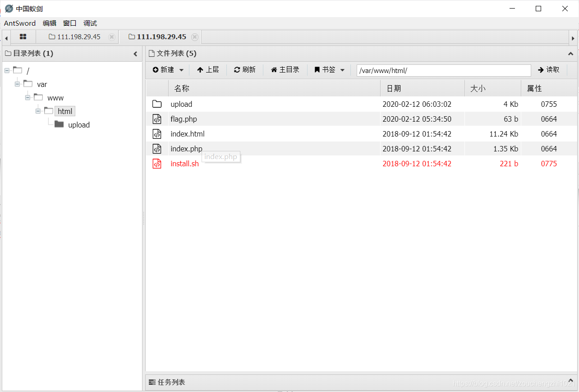Select www folder in tree
The height and width of the screenshot is (392, 579).
click(55, 98)
